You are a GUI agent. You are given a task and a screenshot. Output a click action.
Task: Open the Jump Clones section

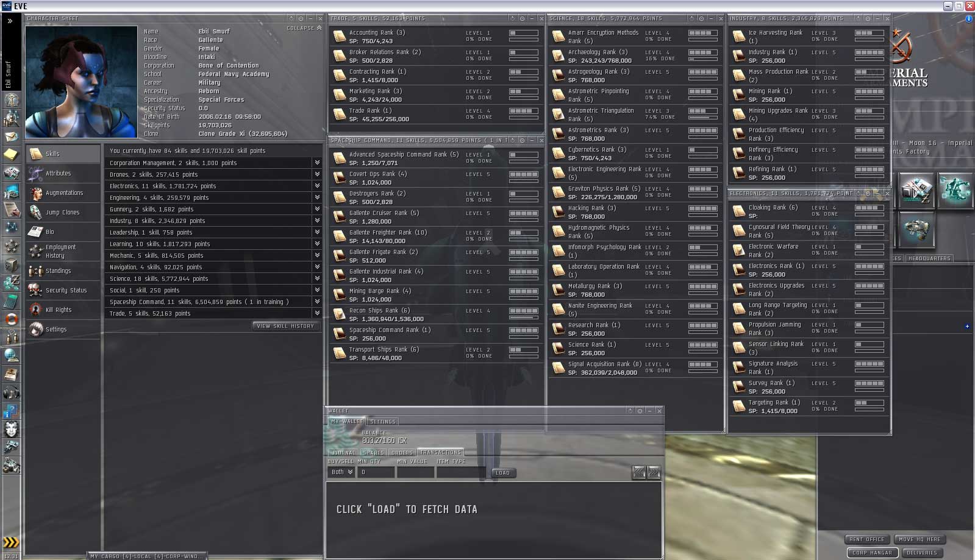click(63, 213)
